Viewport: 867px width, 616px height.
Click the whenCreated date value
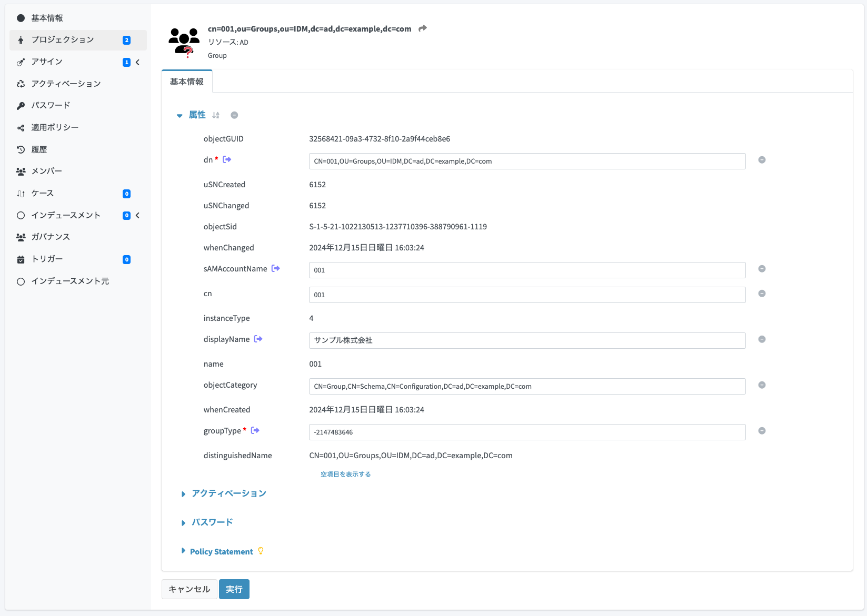tap(366, 410)
